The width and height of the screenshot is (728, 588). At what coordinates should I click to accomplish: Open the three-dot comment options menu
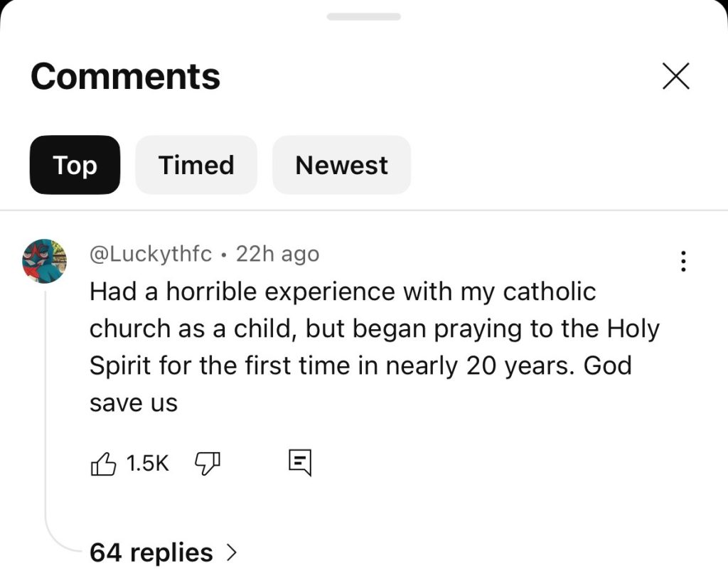(683, 261)
